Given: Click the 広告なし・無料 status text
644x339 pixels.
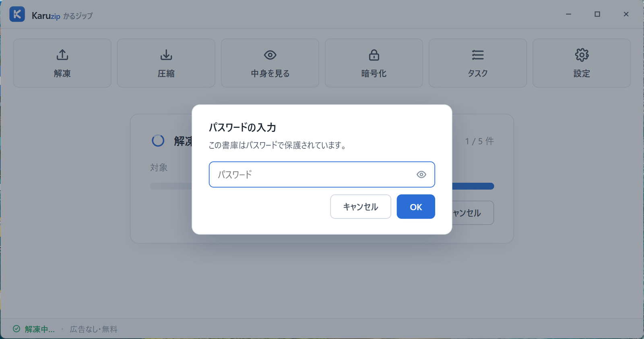Looking at the screenshot, I should [x=93, y=329].
